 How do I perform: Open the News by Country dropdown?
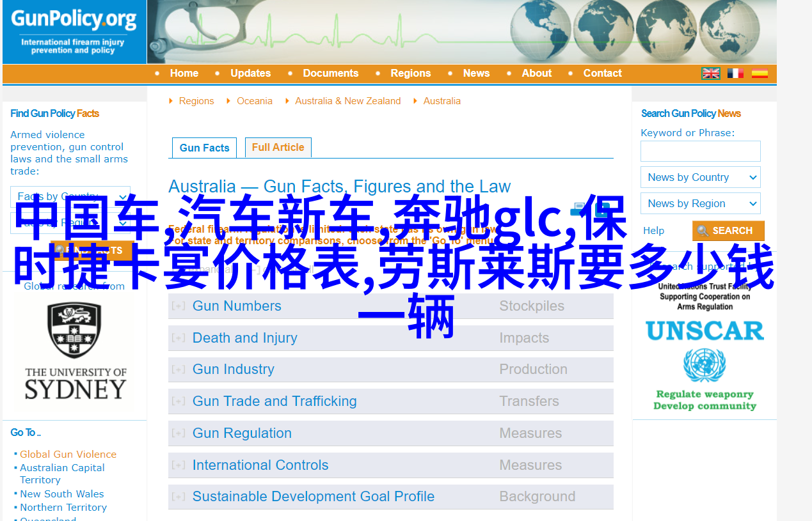pos(701,177)
